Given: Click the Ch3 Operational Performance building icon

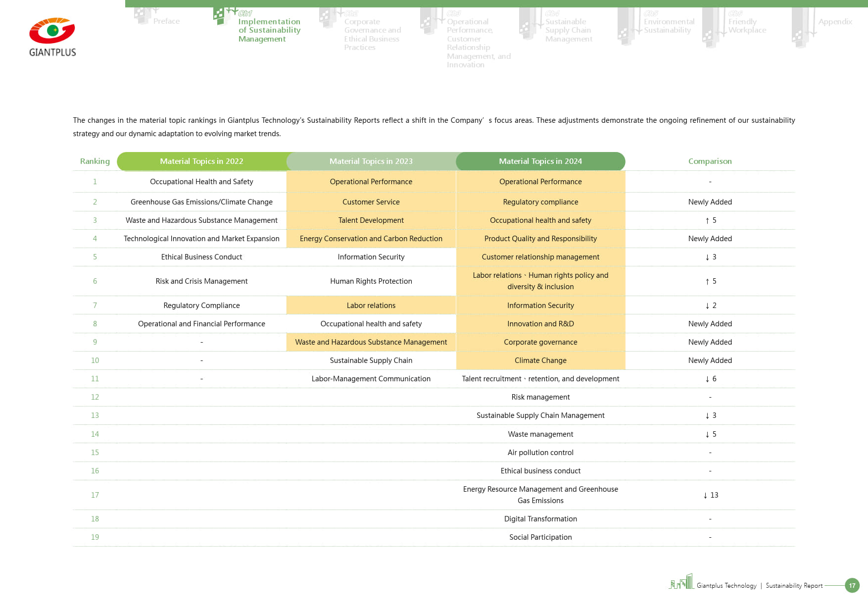Looking at the screenshot, I should (428, 21).
